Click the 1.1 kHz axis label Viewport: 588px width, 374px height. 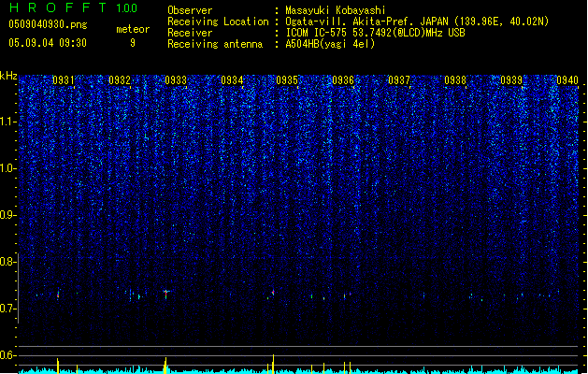(7, 122)
